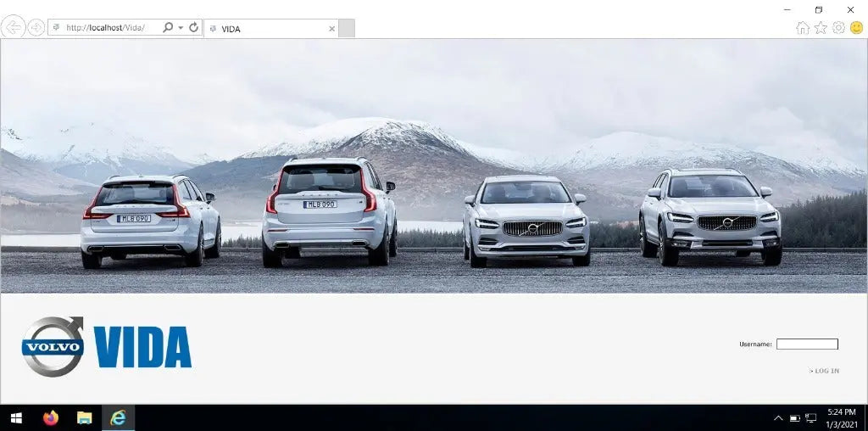The image size is (868, 431).
Task: Click the site icon in address bar
Action: [57, 28]
